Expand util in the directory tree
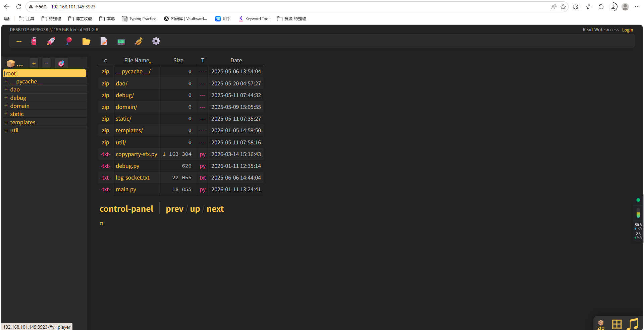 click(6, 130)
